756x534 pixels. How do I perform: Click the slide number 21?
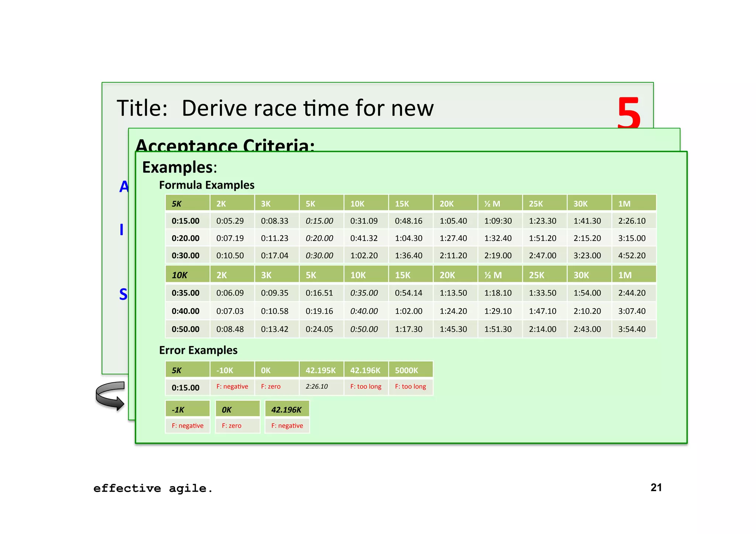pyautogui.click(x=656, y=488)
